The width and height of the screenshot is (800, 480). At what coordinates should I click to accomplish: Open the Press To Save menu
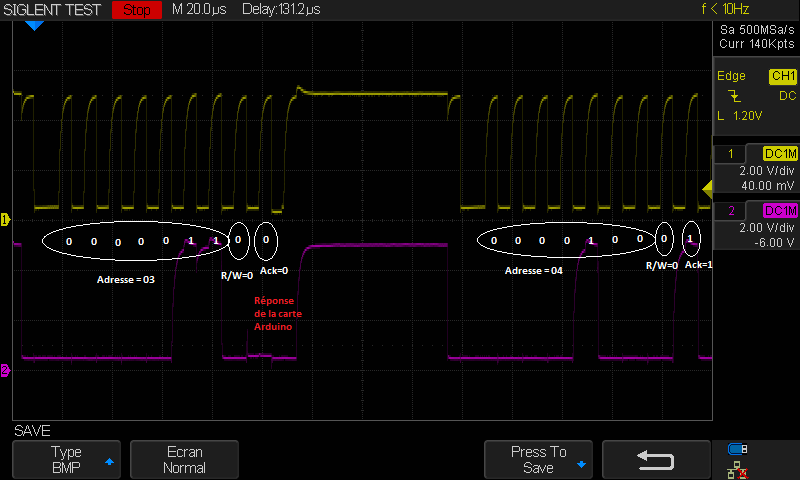coord(538,459)
